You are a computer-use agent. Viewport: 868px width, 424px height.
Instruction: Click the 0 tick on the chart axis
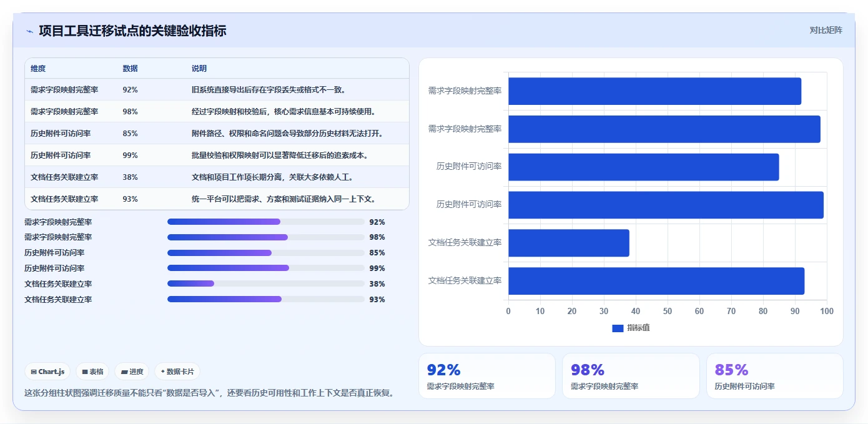[508, 311]
